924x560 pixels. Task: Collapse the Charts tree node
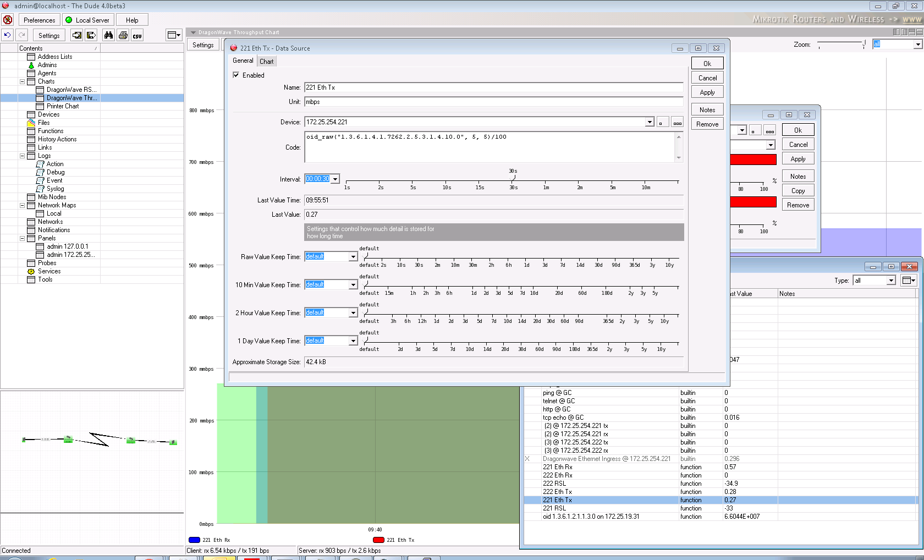(x=23, y=81)
